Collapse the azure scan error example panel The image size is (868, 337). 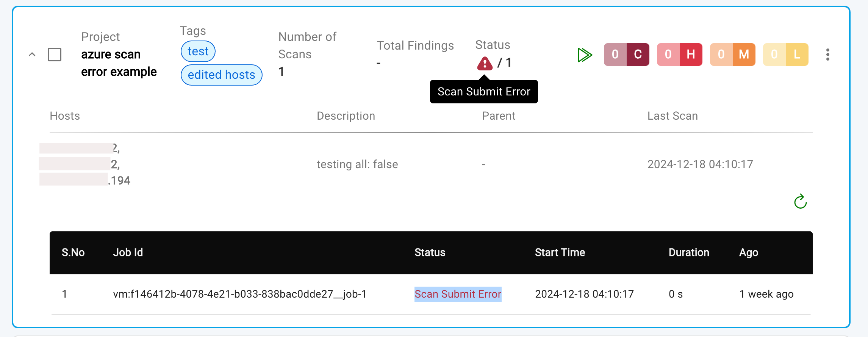tap(31, 54)
